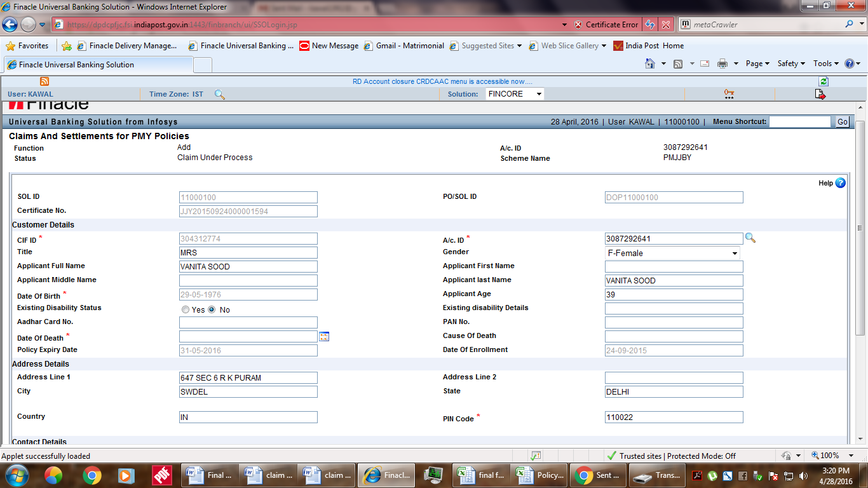
Task: Click the Help question mark icon
Action: click(x=840, y=183)
